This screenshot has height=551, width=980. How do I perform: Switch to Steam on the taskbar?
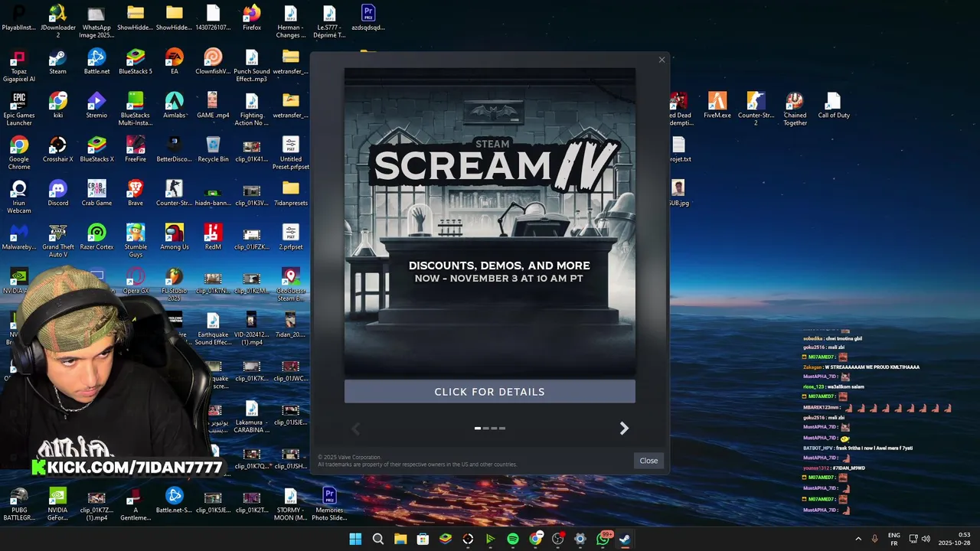pos(625,539)
